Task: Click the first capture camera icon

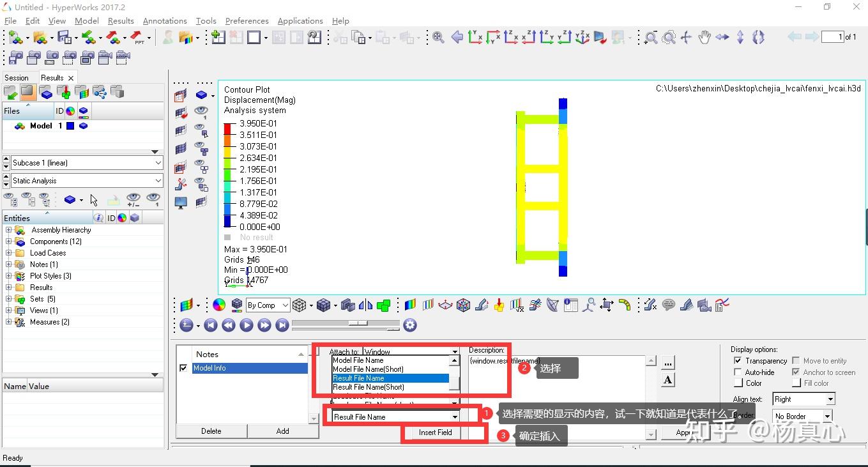Action: [x=16, y=57]
